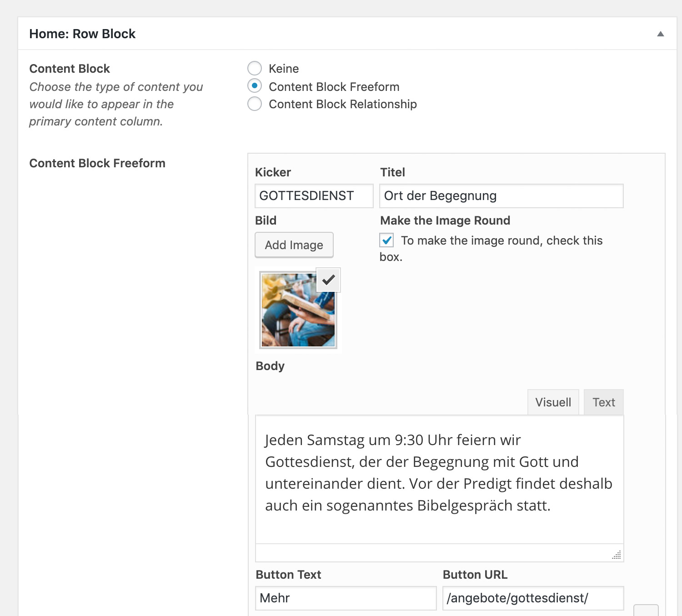
Task: Focus the Button URL input field
Action: coord(533,598)
